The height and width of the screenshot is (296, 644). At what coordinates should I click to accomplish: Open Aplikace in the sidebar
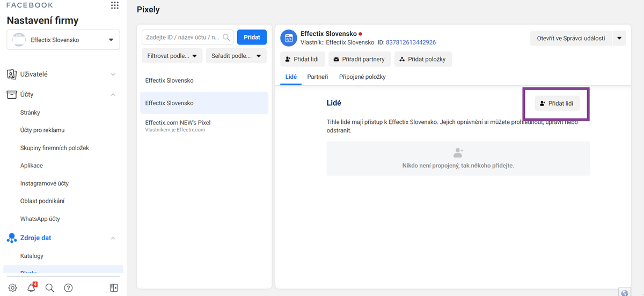pyautogui.click(x=32, y=166)
